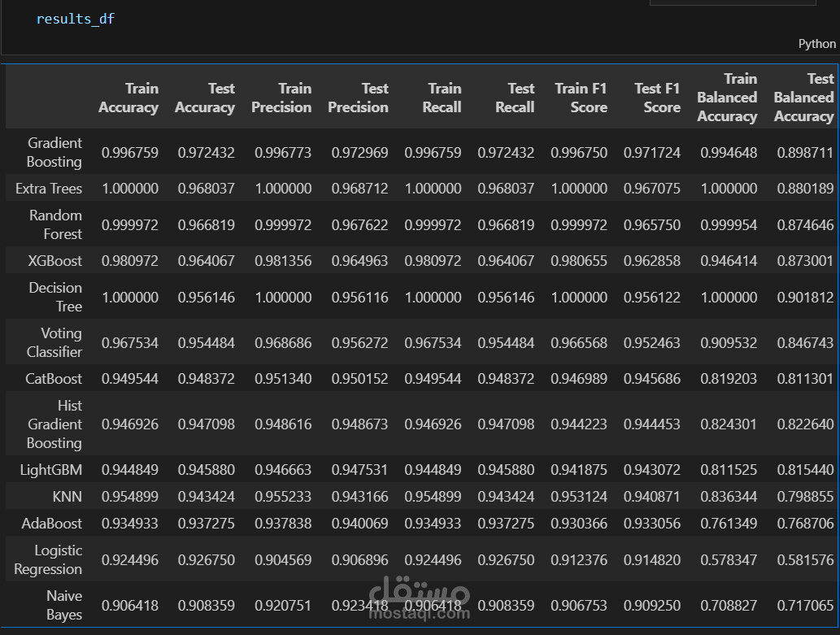The width and height of the screenshot is (840, 635).
Task: Click the KNN Test F1 Score value
Action: click(x=652, y=496)
